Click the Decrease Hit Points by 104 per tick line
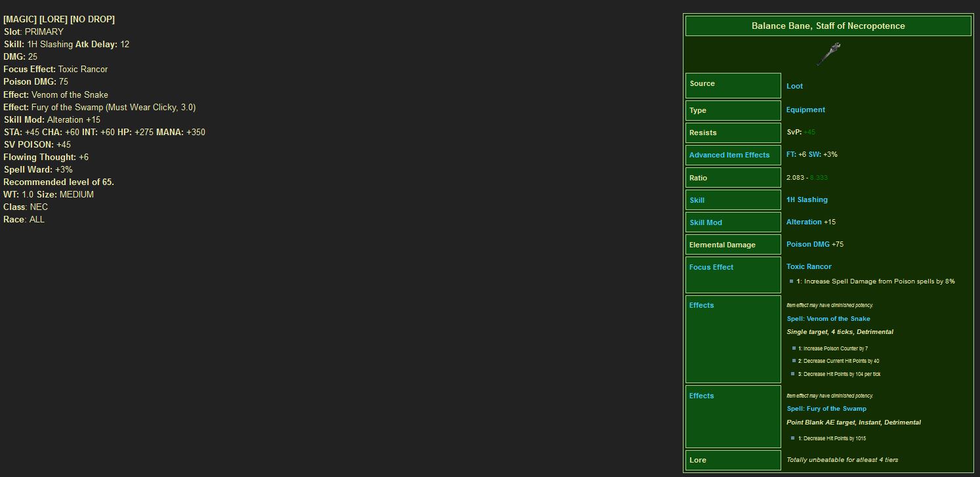Viewport: 980px width, 477px height. (x=840, y=374)
